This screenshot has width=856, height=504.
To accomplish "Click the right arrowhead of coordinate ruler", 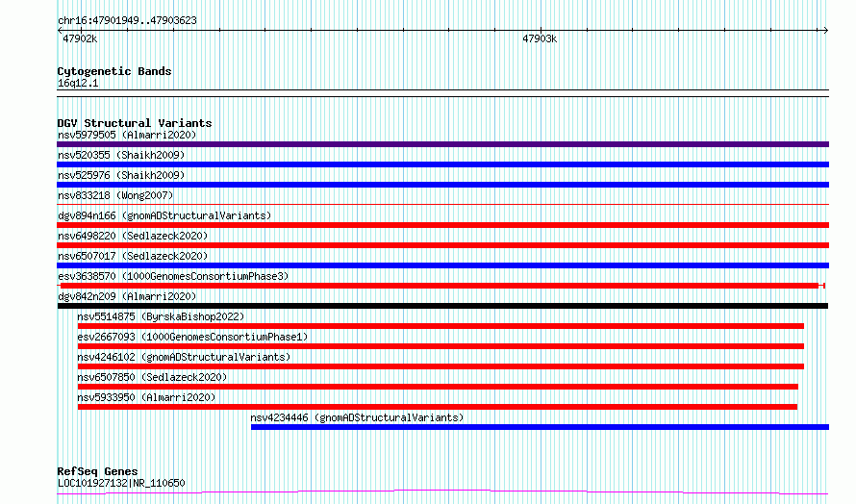I will point(826,31).
